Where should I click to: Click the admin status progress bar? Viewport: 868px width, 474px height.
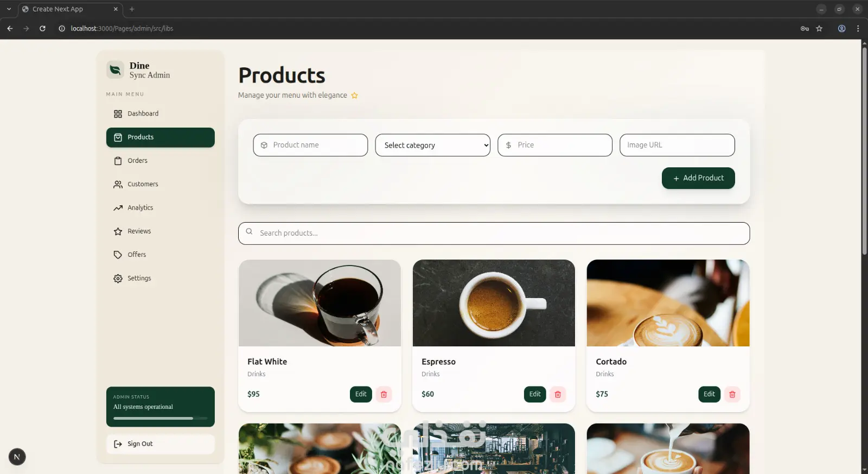[x=160, y=418]
